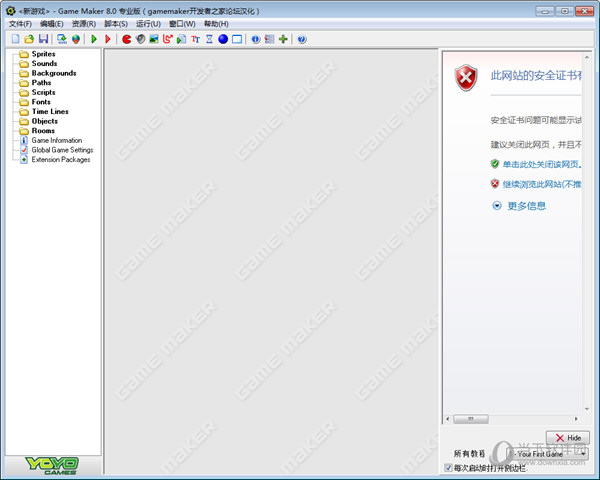Click tutorial panel scroll up arrow
This screenshot has width=600, height=480.
(587, 57)
